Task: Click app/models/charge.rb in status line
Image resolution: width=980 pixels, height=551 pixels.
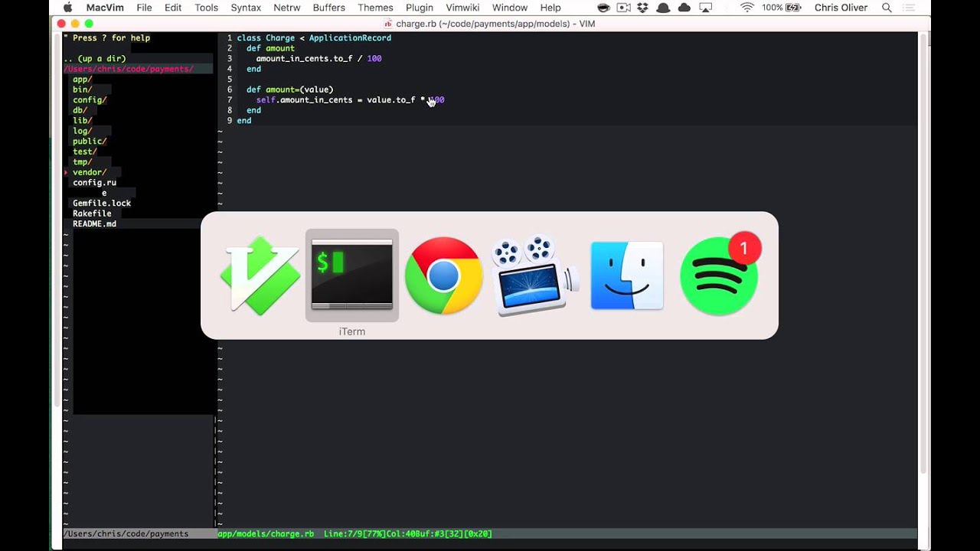Action: click(266, 533)
